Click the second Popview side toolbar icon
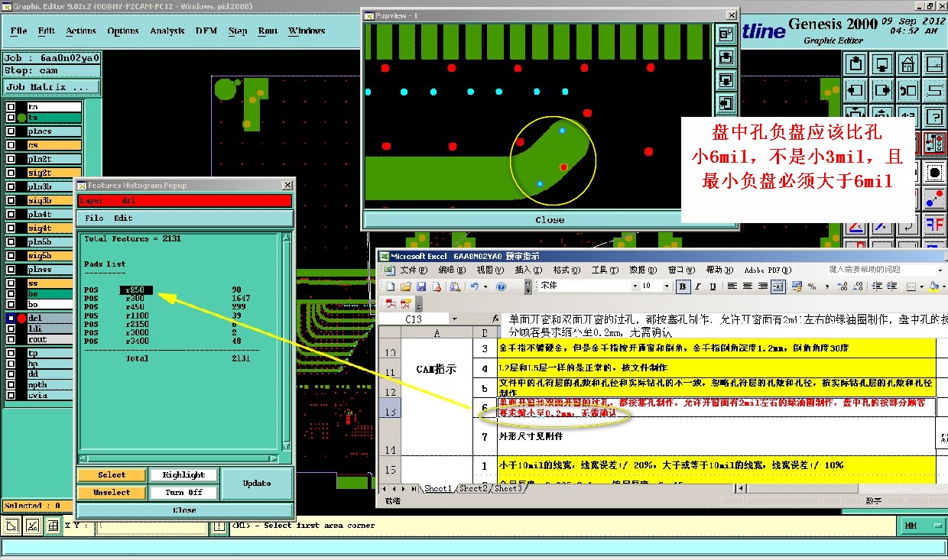Screen dimensions: 948x560 coord(726,57)
